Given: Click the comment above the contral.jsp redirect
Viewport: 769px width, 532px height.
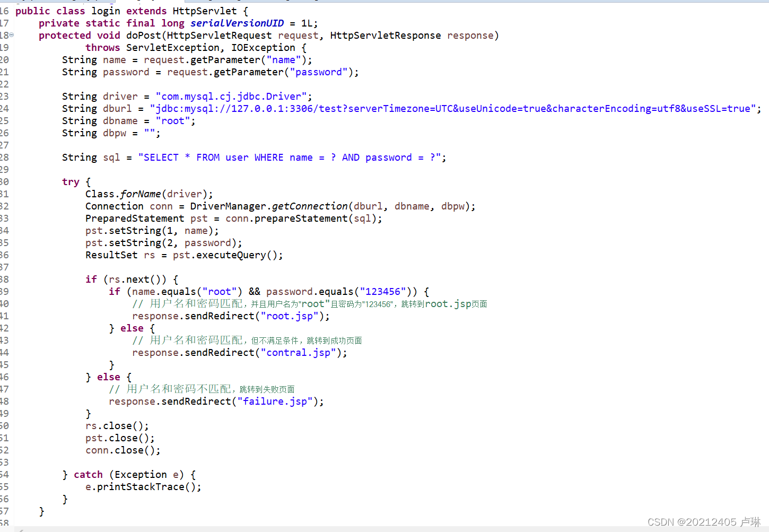Looking at the screenshot, I should click(247, 341).
